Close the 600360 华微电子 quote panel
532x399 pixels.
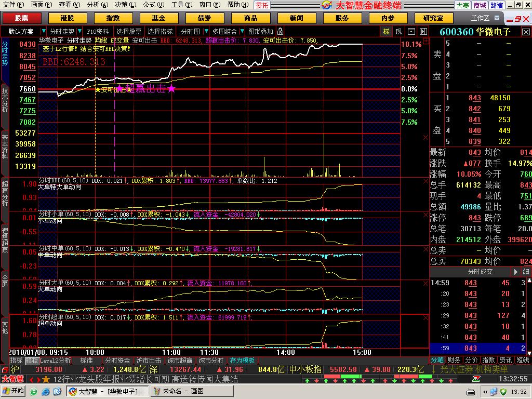tap(526, 32)
